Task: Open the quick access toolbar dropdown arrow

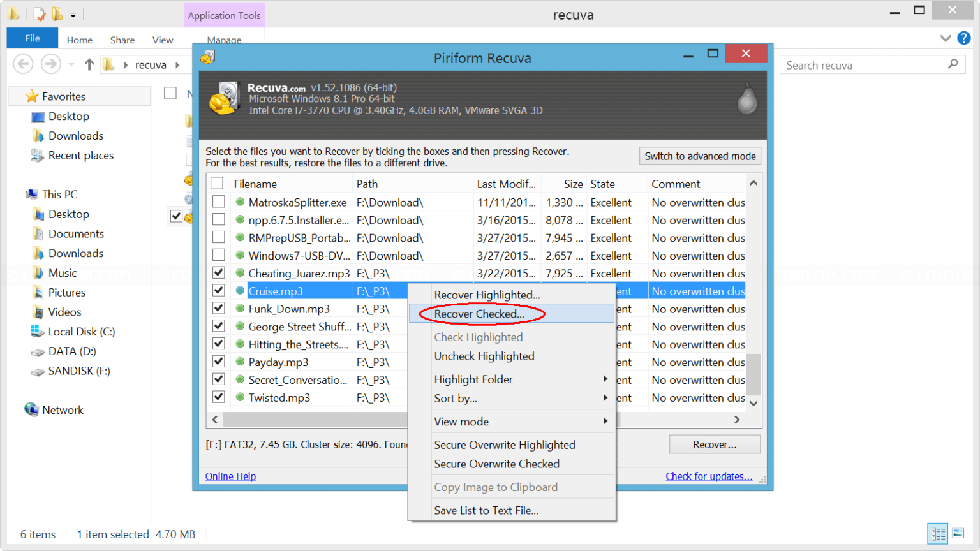Action: [x=73, y=13]
